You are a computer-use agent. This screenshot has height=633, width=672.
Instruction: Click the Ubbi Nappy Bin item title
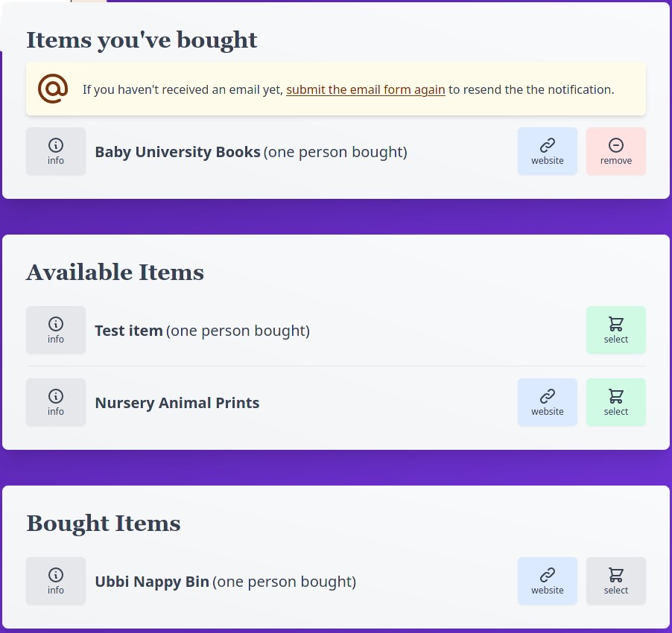coord(152,581)
